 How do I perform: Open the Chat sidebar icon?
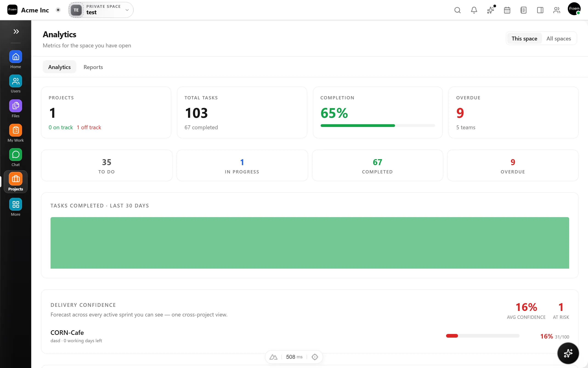pyautogui.click(x=16, y=158)
